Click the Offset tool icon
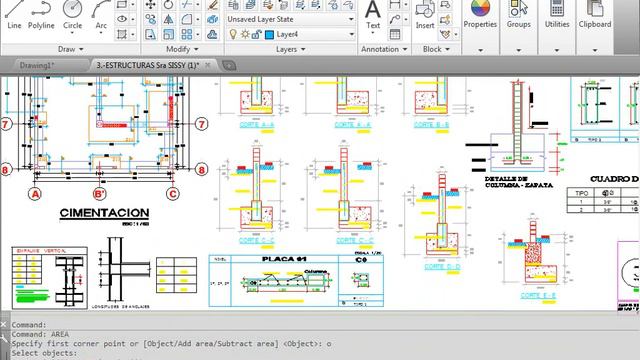 coord(212,34)
